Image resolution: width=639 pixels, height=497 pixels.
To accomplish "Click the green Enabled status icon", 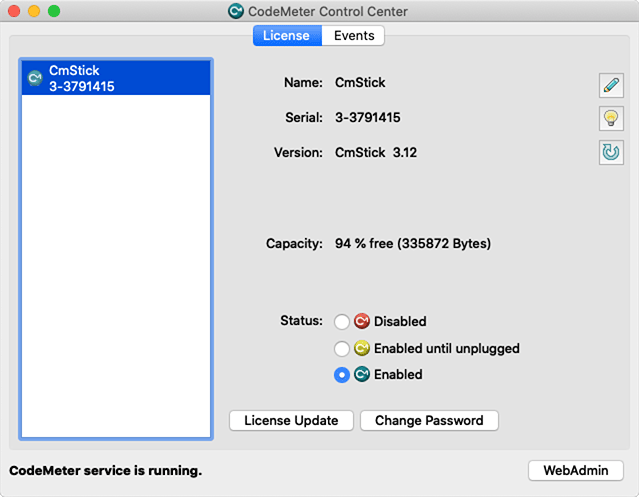I will pos(361,374).
